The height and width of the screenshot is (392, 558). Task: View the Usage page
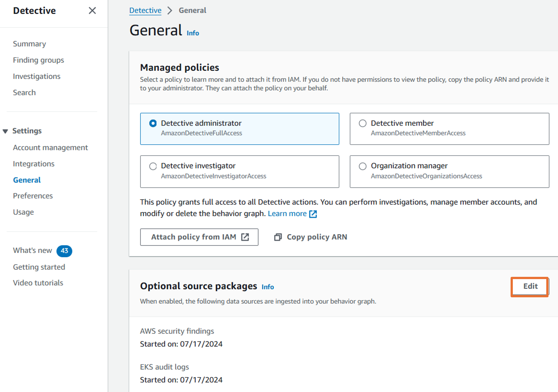23,212
